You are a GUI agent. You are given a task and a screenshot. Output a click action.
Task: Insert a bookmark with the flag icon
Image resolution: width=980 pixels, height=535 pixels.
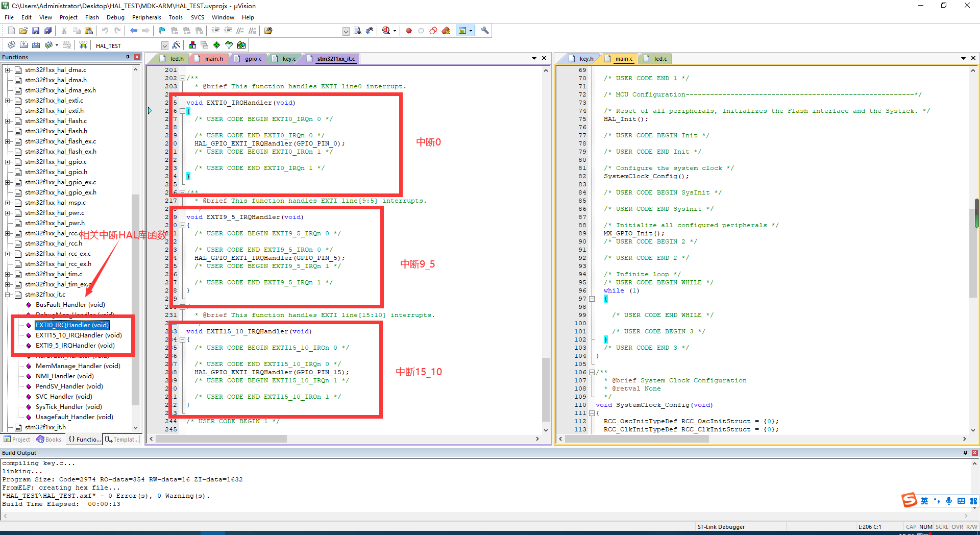click(162, 31)
